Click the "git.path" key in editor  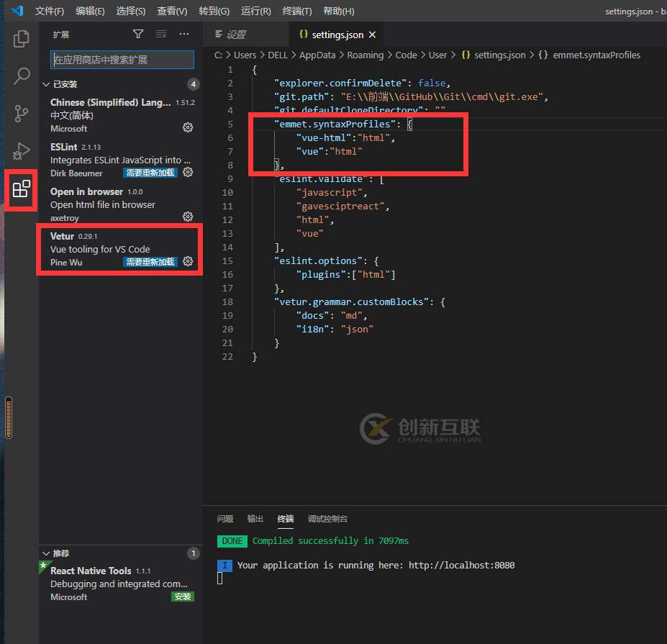301,96
